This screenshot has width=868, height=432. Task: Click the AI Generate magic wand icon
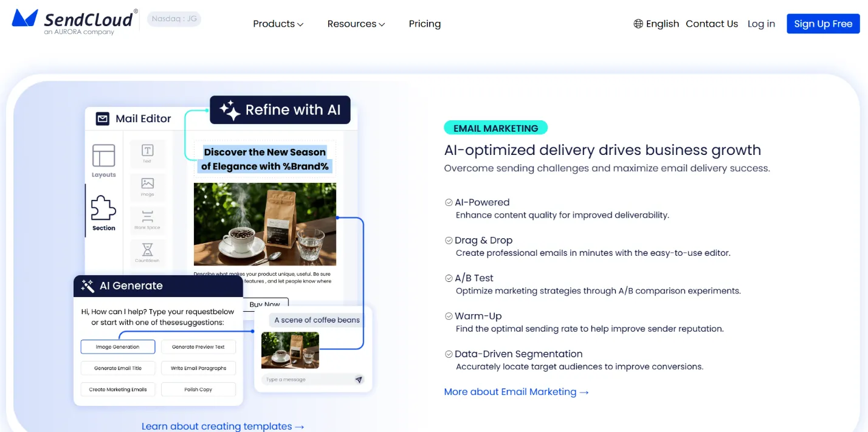(88, 286)
